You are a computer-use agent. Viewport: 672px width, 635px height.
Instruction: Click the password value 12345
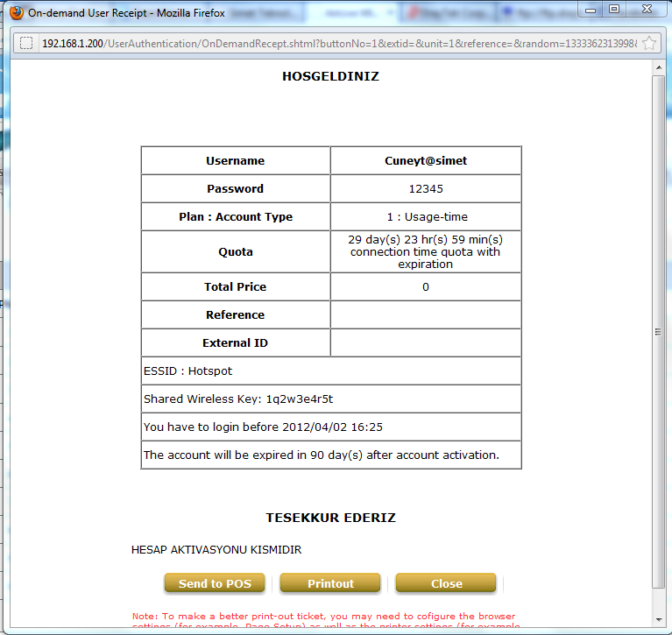(x=425, y=189)
